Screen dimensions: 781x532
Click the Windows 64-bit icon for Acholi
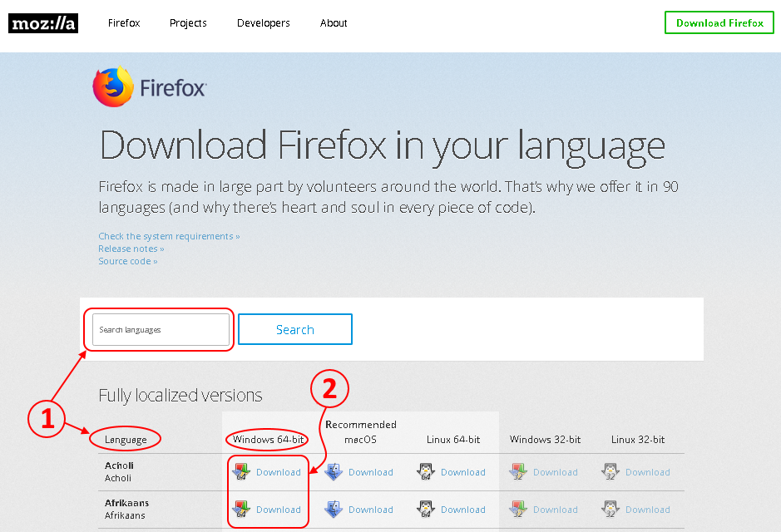(x=241, y=472)
